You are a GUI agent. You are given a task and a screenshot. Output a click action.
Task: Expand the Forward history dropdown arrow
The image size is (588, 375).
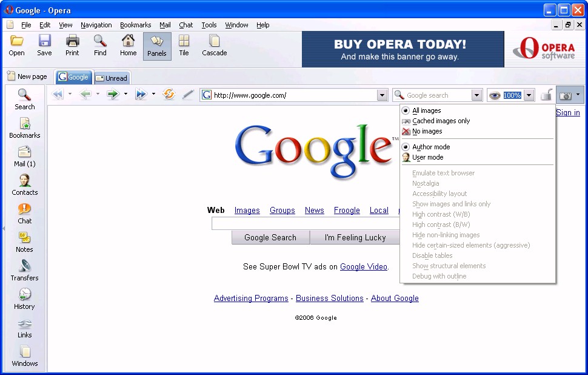click(125, 94)
